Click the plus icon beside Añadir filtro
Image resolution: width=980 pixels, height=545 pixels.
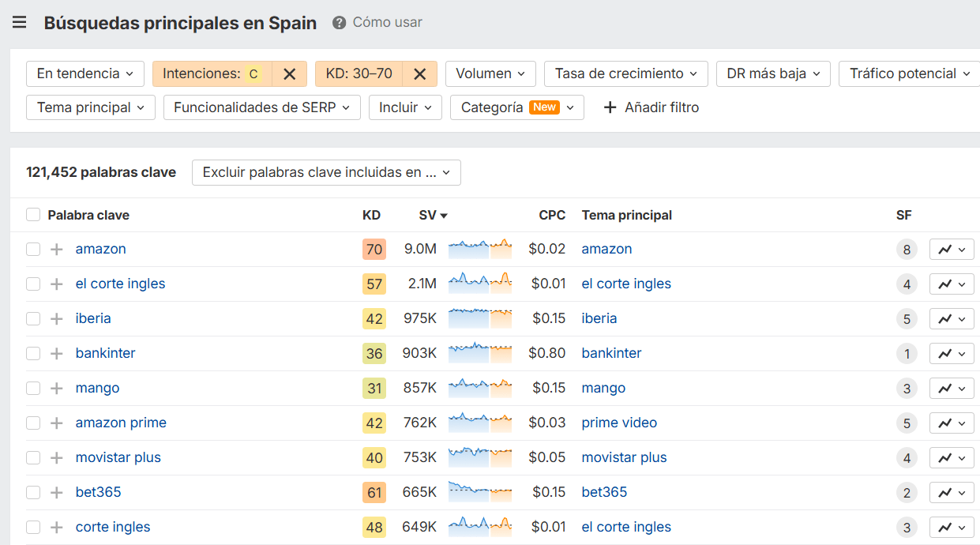[x=610, y=107]
